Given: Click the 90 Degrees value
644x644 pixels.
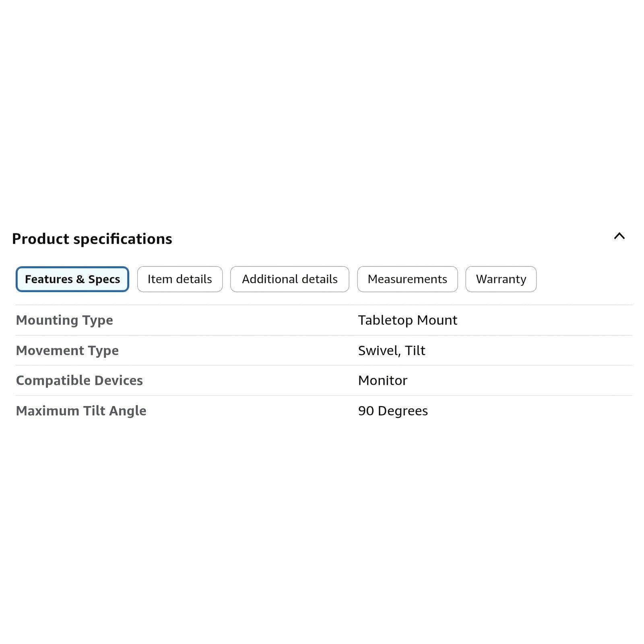Looking at the screenshot, I should [392, 411].
